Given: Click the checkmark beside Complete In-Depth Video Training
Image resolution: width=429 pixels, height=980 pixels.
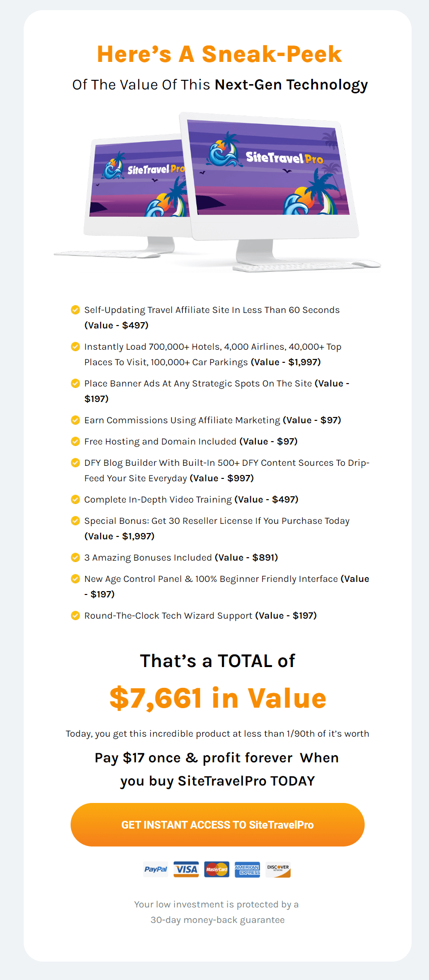Looking at the screenshot, I should click(x=75, y=499).
